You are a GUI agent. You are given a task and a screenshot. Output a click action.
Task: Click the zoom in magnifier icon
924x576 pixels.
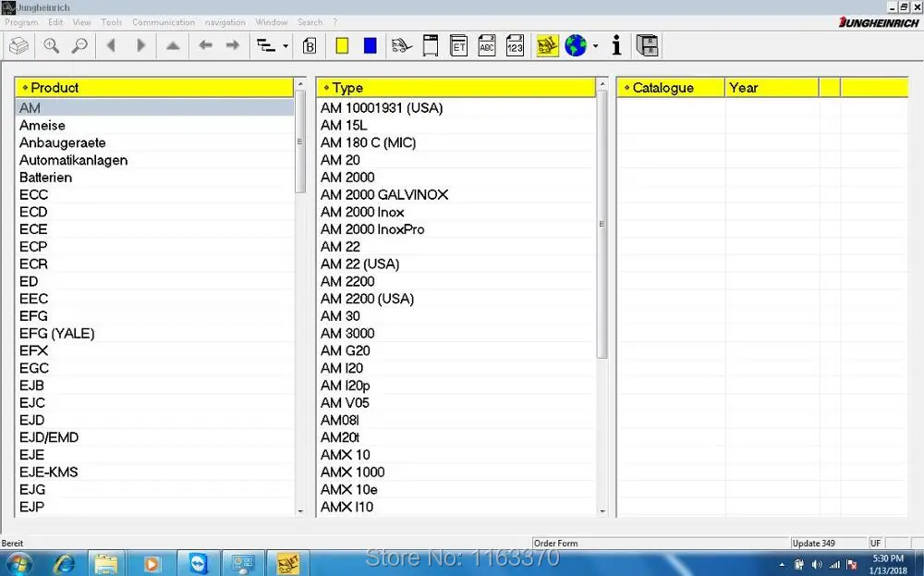[51, 45]
